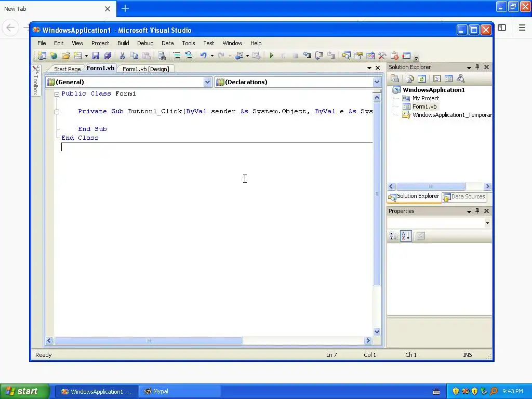The image size is (532, 399).
Task: Select the Solution Explorer bottom tab
Action: tap(414, 196)
